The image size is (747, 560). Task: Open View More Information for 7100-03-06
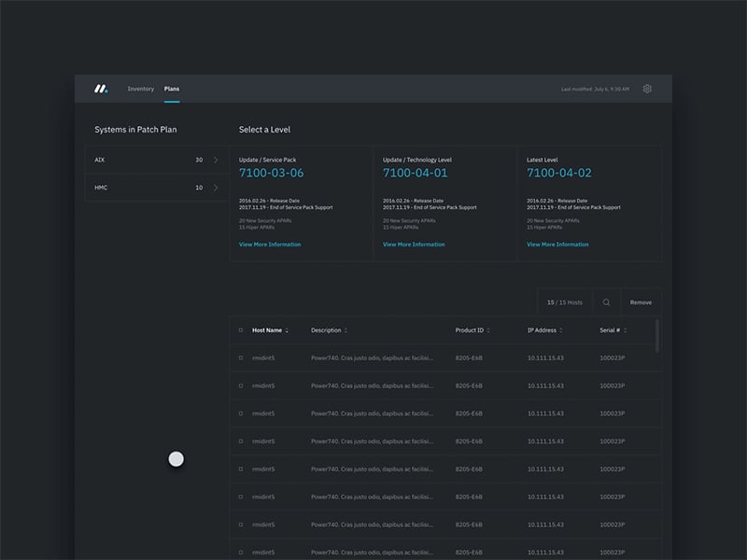coord(270,245)
